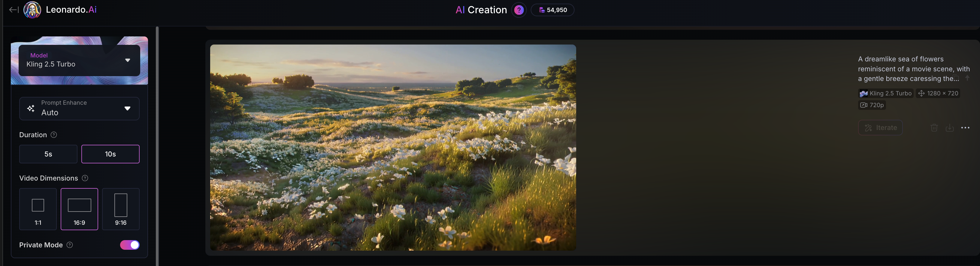Image resolution: width=980 pixels, height=266 pixels.
Task: Show Duration help tooltip icon
Action: (54, 135)
